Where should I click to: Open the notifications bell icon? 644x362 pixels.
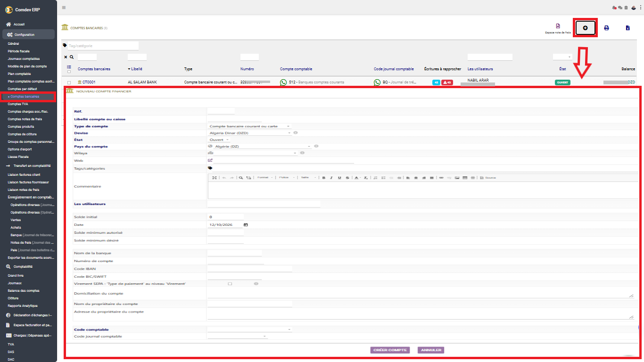click(x=614, y=8)
